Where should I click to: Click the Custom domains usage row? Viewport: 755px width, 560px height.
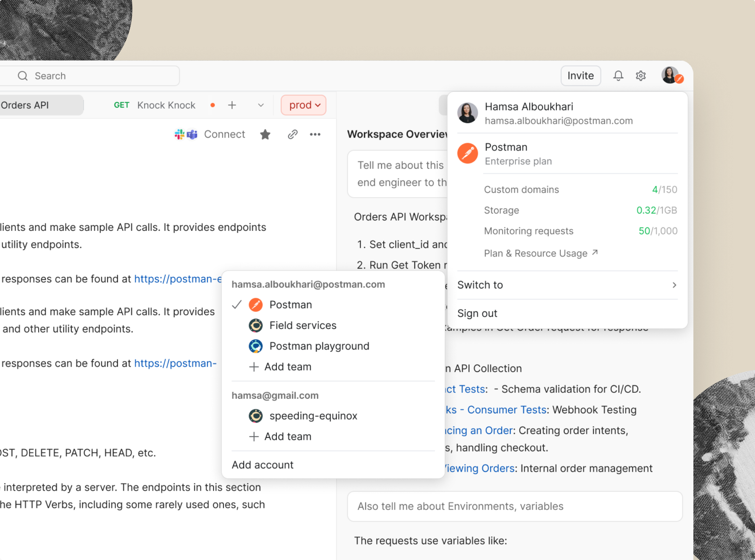coord(580,190)
